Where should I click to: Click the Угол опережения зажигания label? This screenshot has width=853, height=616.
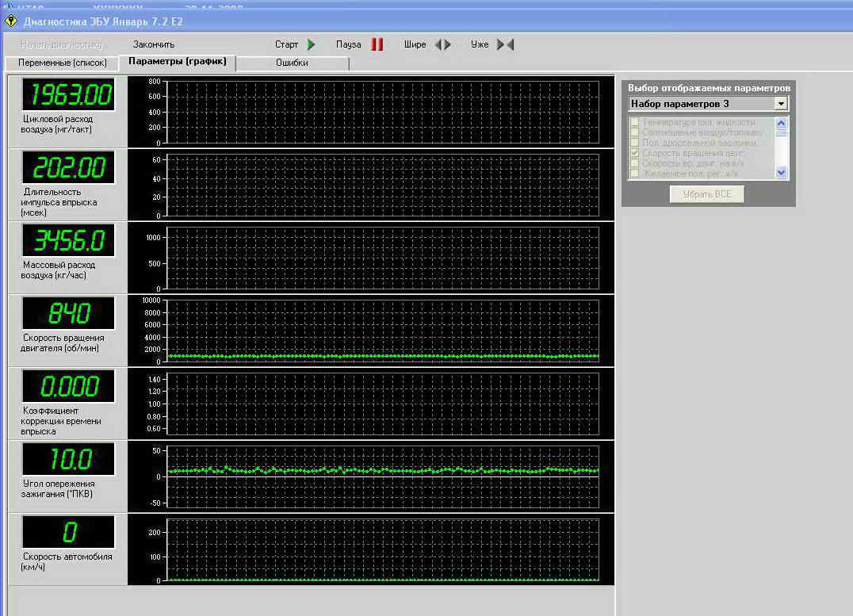click(x=58, y=488)
